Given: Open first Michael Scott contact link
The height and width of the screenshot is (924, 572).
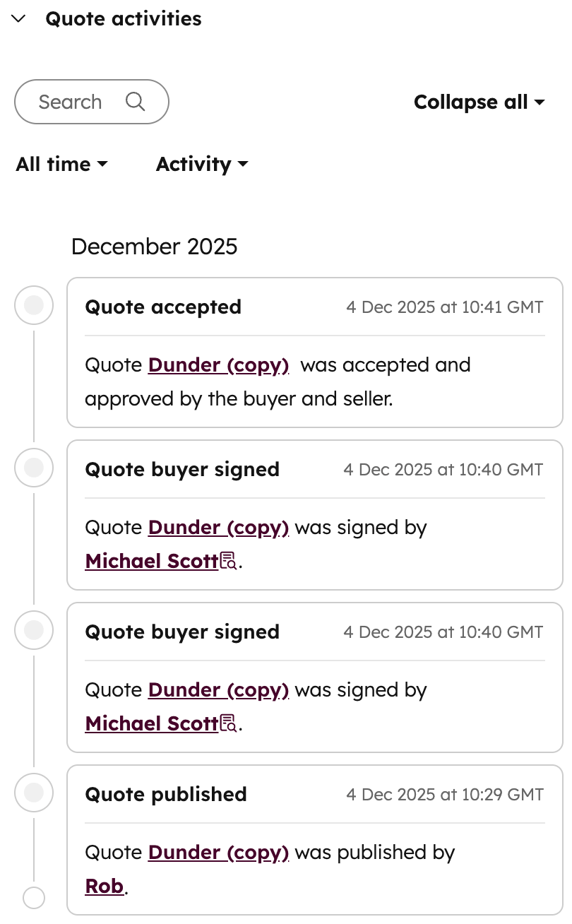Looking at the screenshot, I should coord(151,562).
